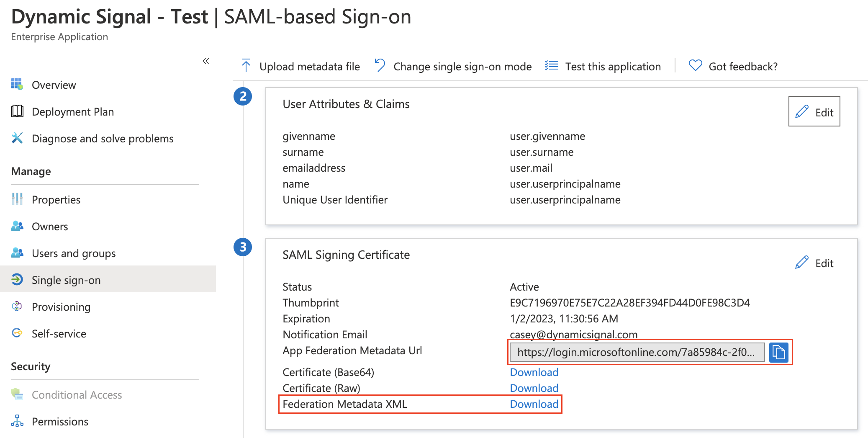This screenshot has width=868, height=438.
Task: Open Provisioning settings
Action: tap(61, 307)
